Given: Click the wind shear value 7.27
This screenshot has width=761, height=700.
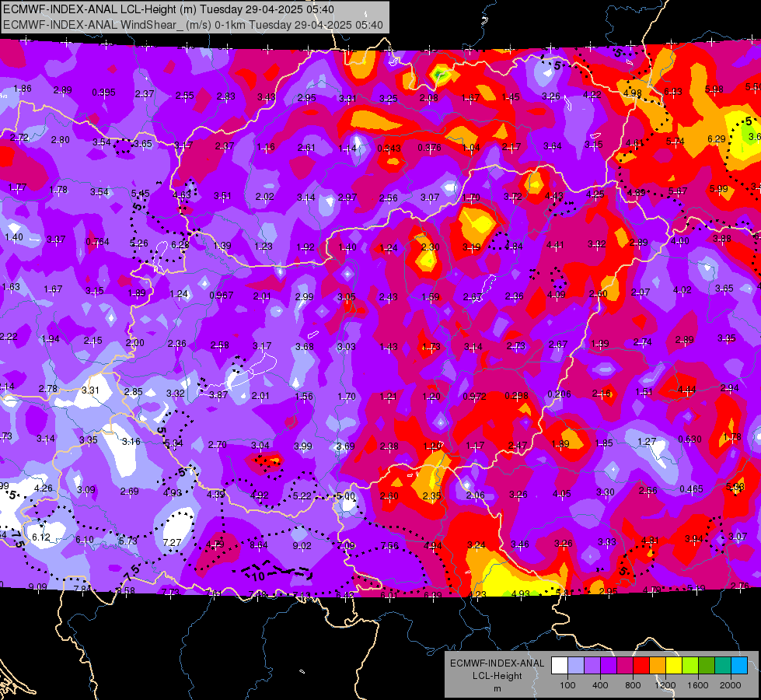Looking at the screenshot, I should tap(173, 543).
